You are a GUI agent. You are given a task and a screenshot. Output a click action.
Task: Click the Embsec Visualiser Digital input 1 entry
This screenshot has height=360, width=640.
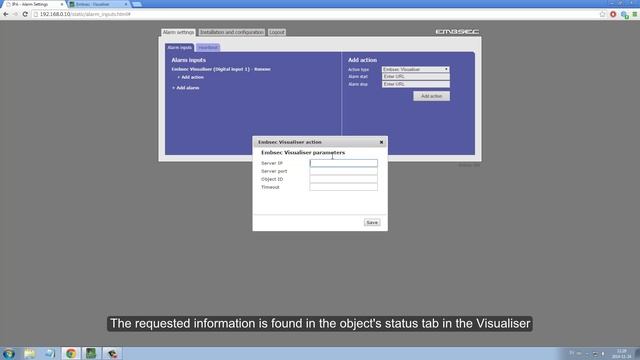coord(211,69)
